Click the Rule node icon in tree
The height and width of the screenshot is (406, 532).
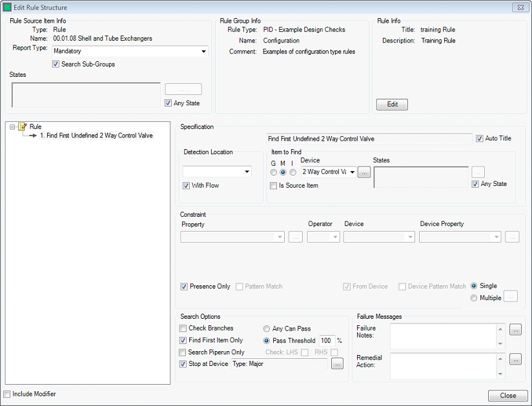(x=23, y=127)
